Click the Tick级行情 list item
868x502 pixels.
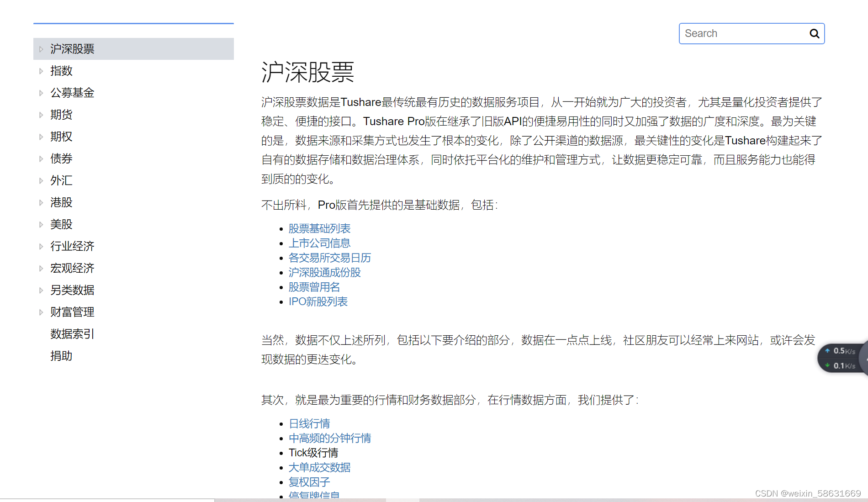pos(313,453)
